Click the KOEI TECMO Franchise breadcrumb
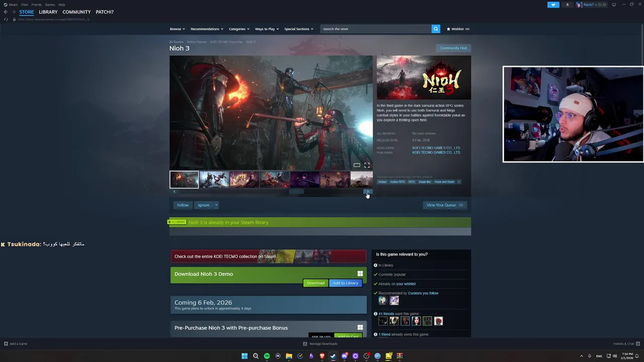The height and width of the screenshot is (362, 644). point(226,42)
